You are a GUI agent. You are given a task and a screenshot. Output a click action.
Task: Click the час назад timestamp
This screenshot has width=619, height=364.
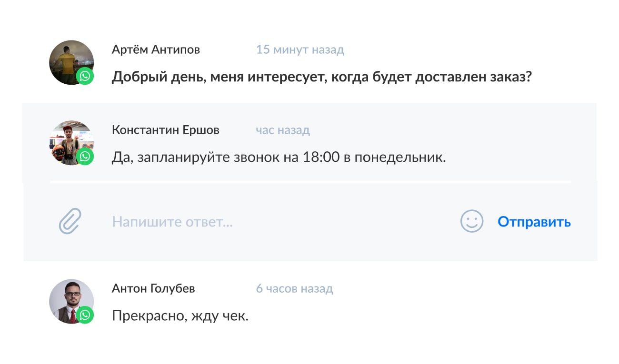283,130
